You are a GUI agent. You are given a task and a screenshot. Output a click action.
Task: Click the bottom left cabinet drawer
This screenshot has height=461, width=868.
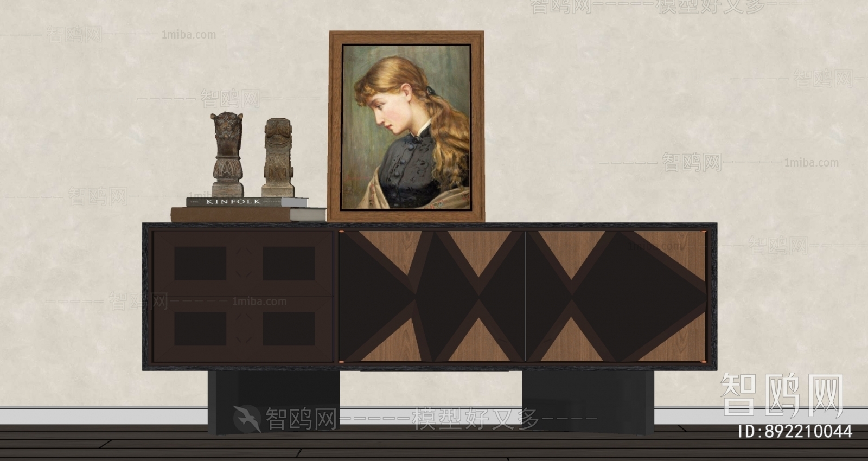[x=243, y=329]
